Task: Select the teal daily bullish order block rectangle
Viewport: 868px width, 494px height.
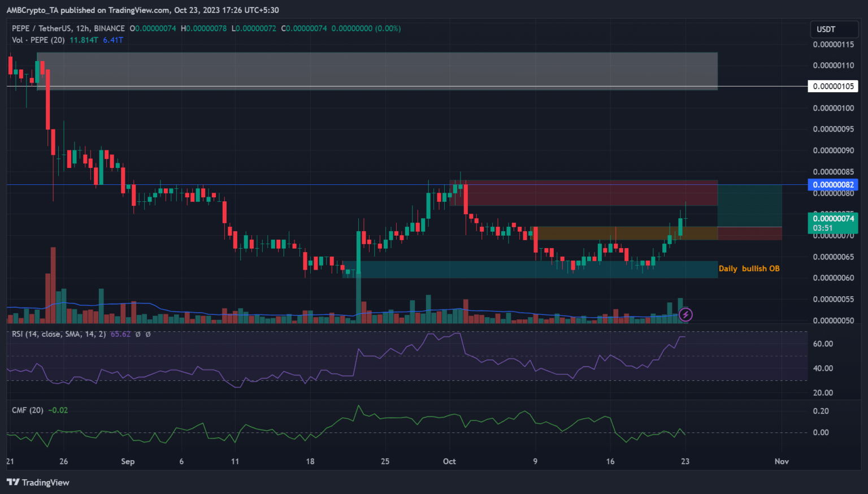Action: (x=531, y=270)
